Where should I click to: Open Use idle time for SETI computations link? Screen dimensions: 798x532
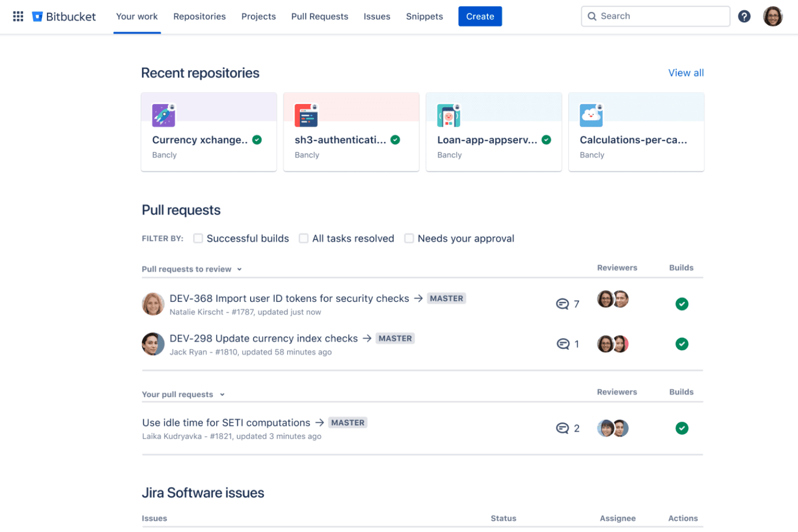[226, 423]
